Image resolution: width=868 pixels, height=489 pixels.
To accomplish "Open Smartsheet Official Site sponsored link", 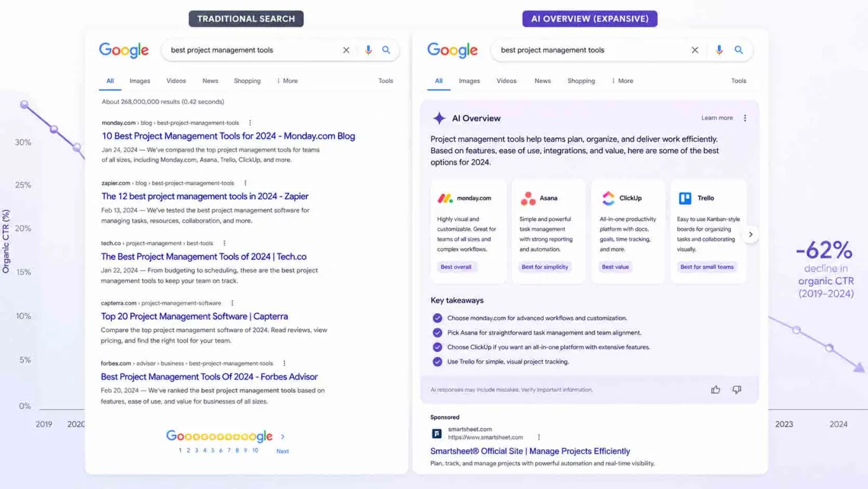I will [530, 451].
